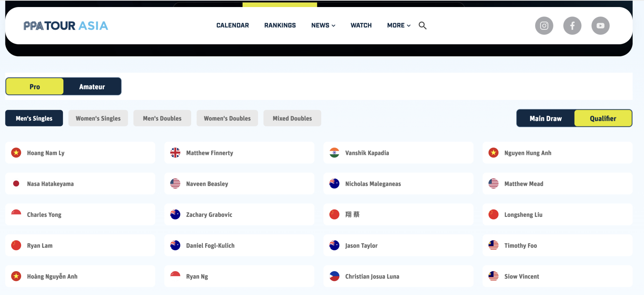Open the Instagram social icon
The height and width of the screenshot is (295, 644).
tap(544, 26)
